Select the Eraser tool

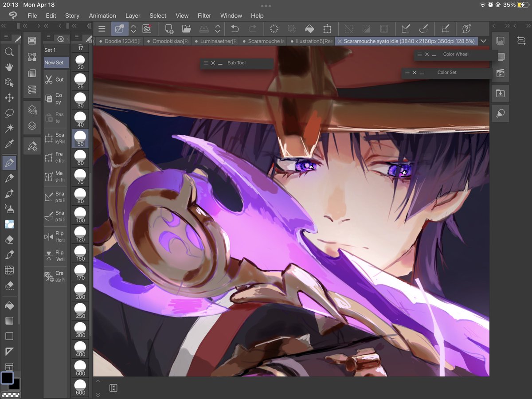tap(9, 240)
